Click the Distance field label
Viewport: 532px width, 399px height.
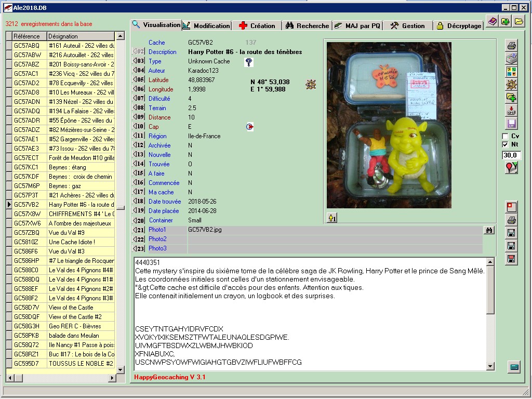[159, 117]
